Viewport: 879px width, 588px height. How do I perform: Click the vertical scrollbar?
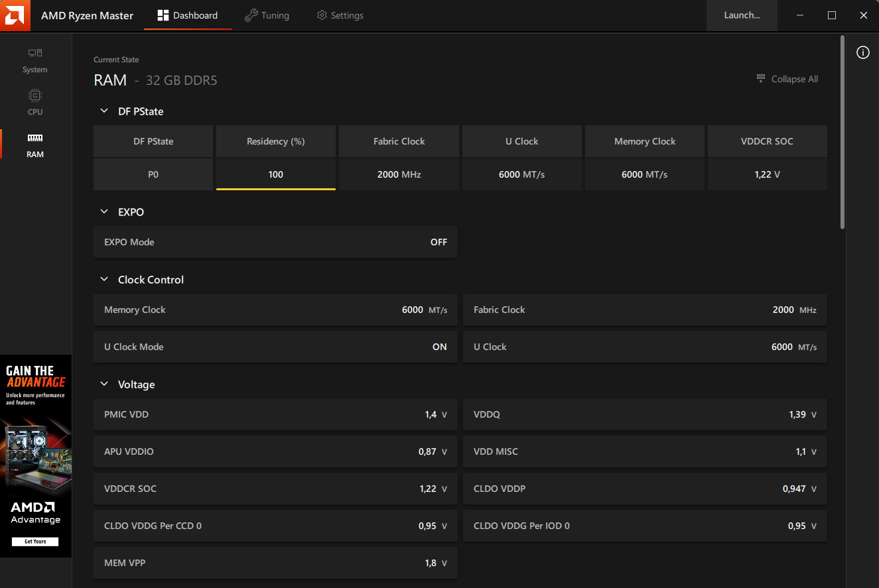tap(843, 133)
